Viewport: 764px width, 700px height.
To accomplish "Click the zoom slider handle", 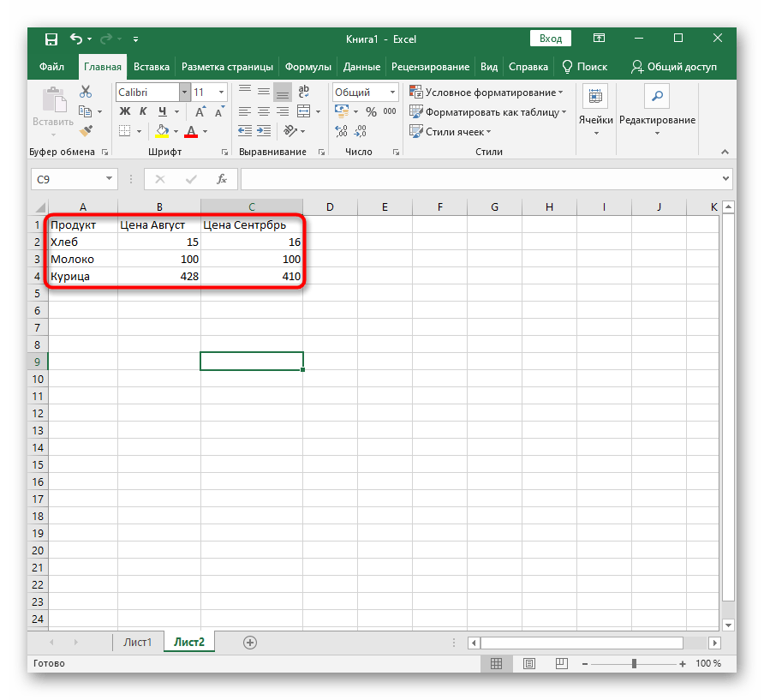I will 634,663.
